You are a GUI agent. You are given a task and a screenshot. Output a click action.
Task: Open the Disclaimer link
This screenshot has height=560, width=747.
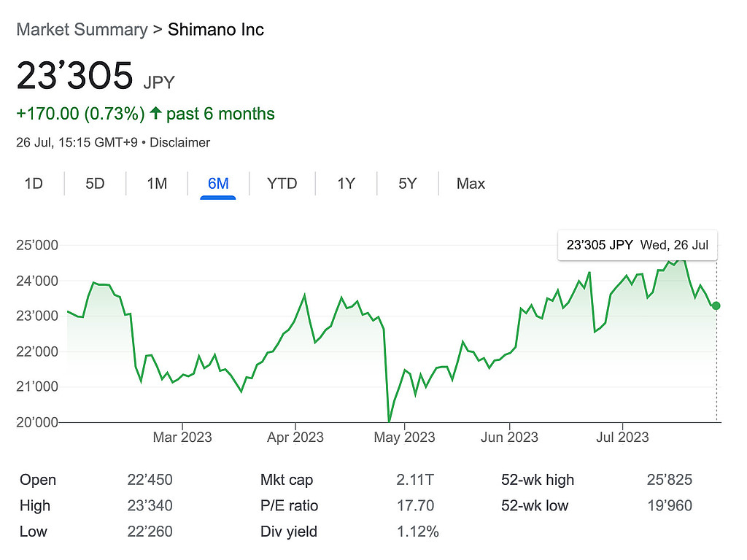pyautogui.click(x=179, y=143)
